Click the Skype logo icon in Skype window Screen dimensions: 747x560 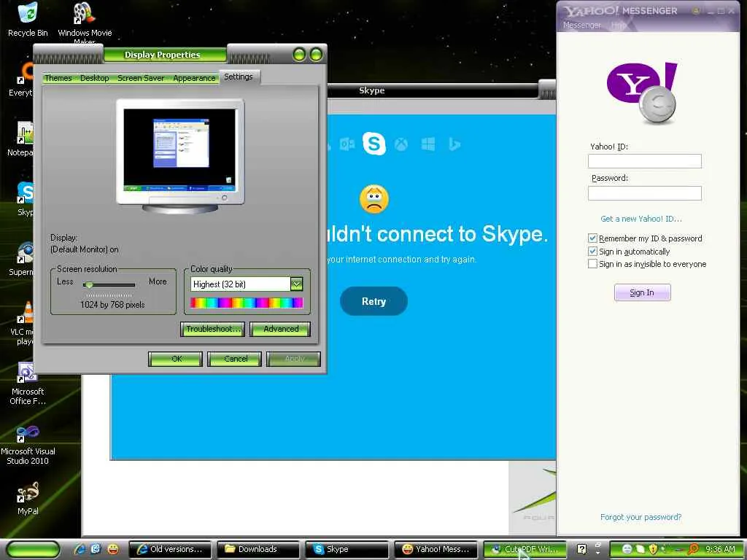coord(374,144)
